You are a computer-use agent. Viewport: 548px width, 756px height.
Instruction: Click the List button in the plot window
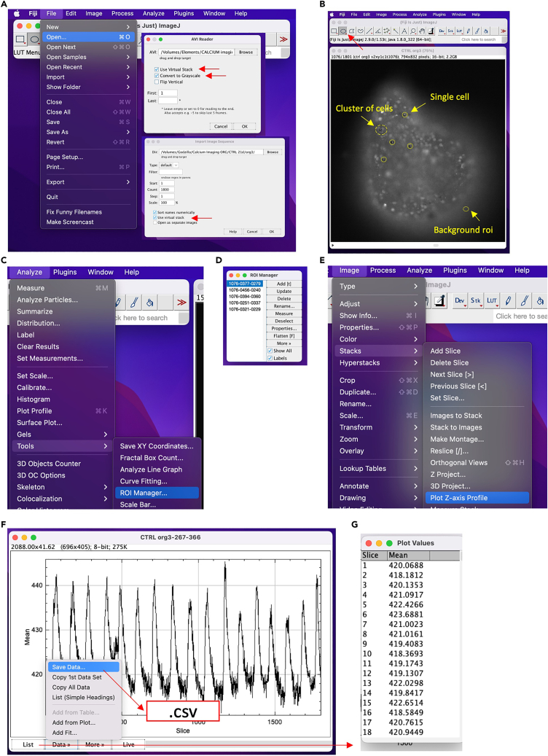click(x=28, y=745)
